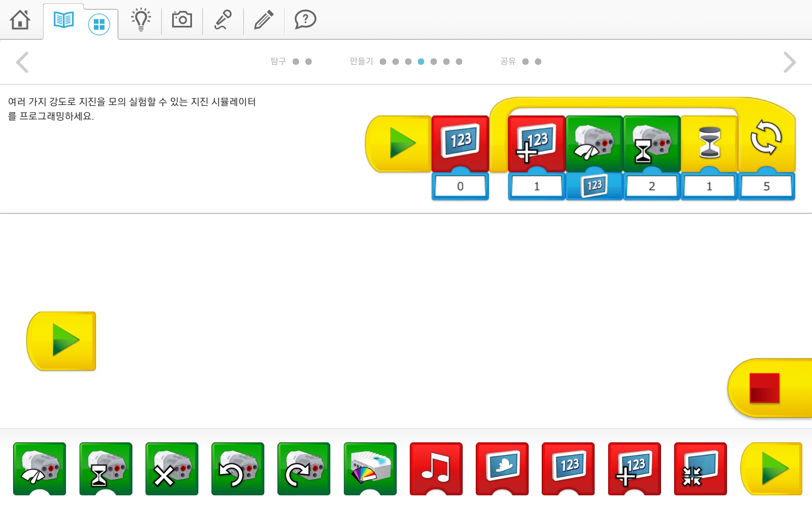Pick Smarthub light color block from palette
Viewport: 812px width, 508px height.
tap(370, 469)
